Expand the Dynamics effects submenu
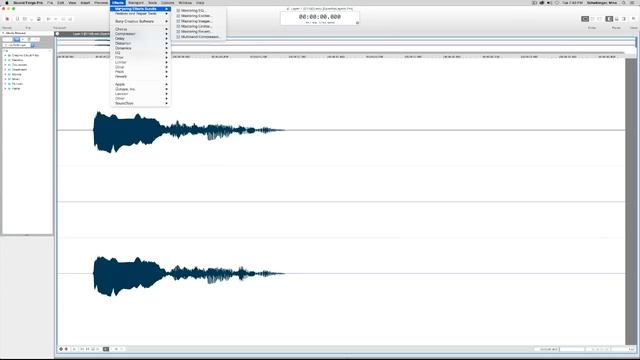 (140, 48)
